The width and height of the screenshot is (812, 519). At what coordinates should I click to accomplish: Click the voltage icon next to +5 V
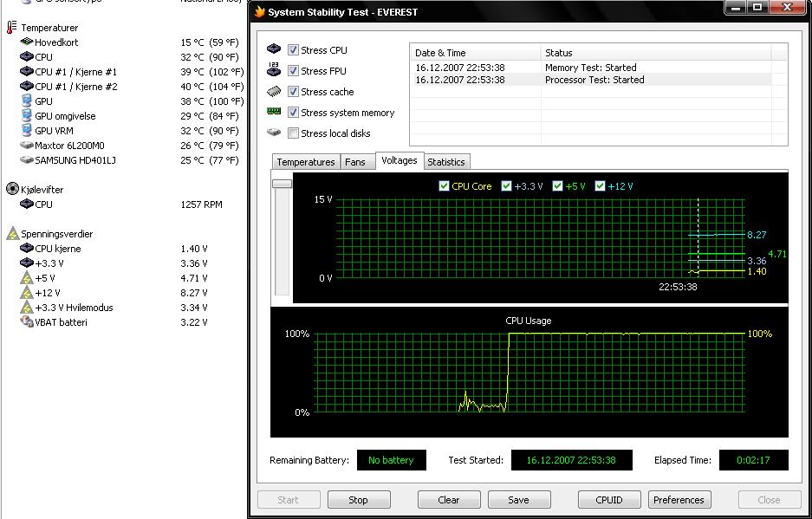pyautogui.click(x=27, y=277)
